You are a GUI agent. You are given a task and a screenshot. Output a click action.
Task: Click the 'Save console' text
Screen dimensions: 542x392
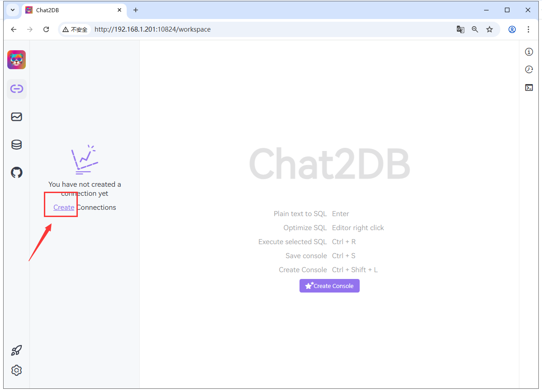coord(306,255)
